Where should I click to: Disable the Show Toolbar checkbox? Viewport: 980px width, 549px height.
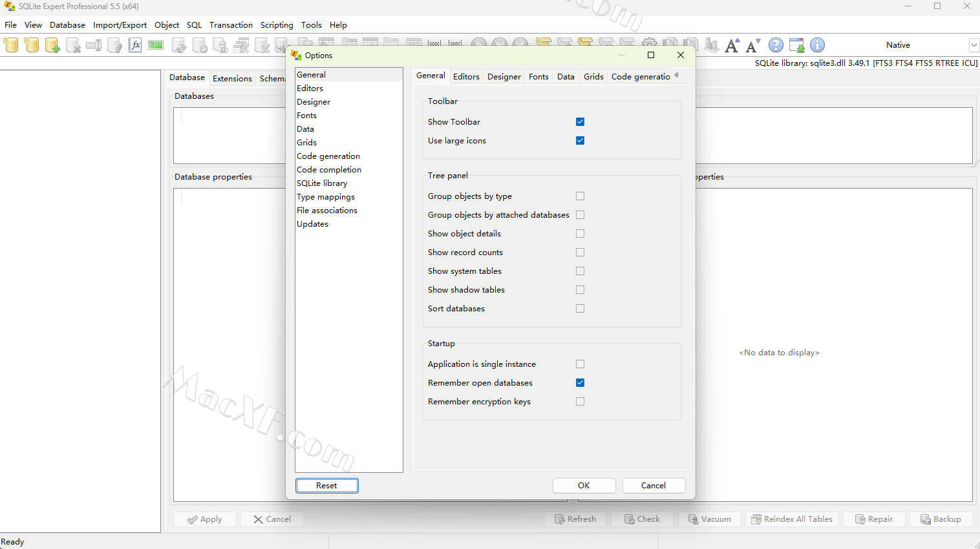(580, 121)
